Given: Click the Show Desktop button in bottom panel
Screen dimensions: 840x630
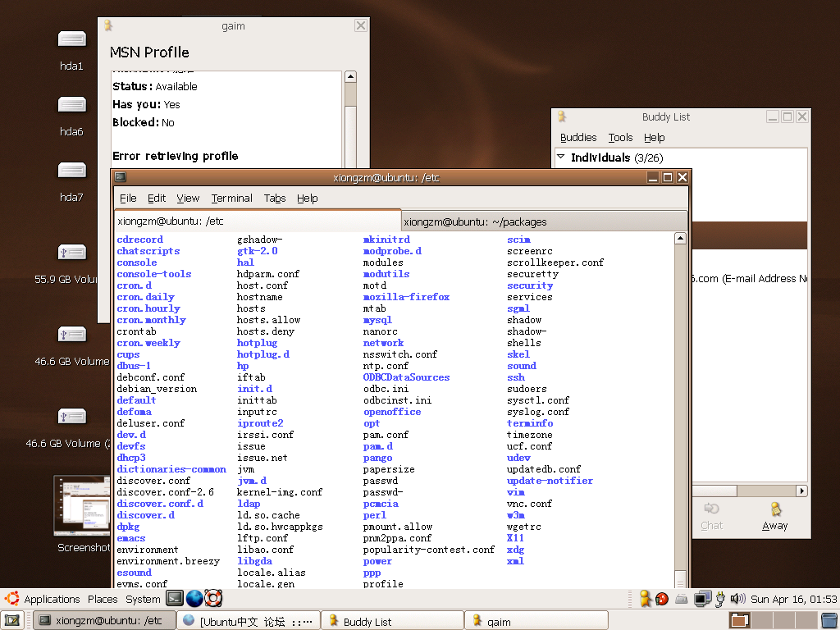Looking at the screenshot, I should (x=11, y=620).
